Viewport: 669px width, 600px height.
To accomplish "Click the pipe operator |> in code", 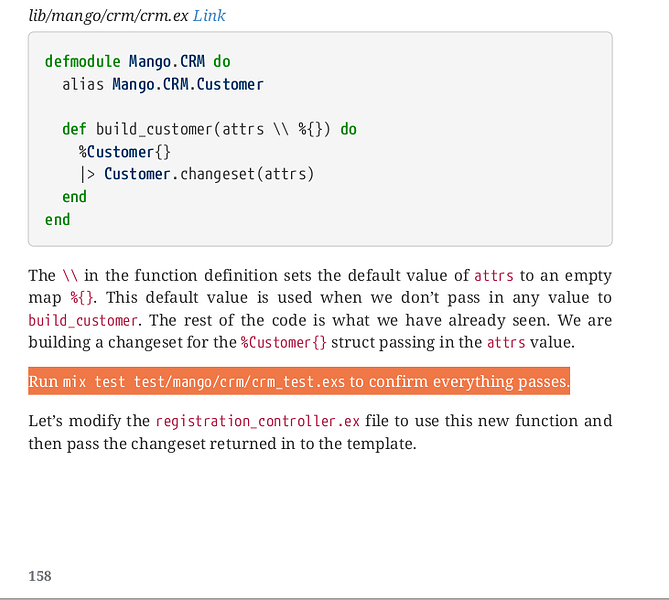I will (x=87, y=175).
